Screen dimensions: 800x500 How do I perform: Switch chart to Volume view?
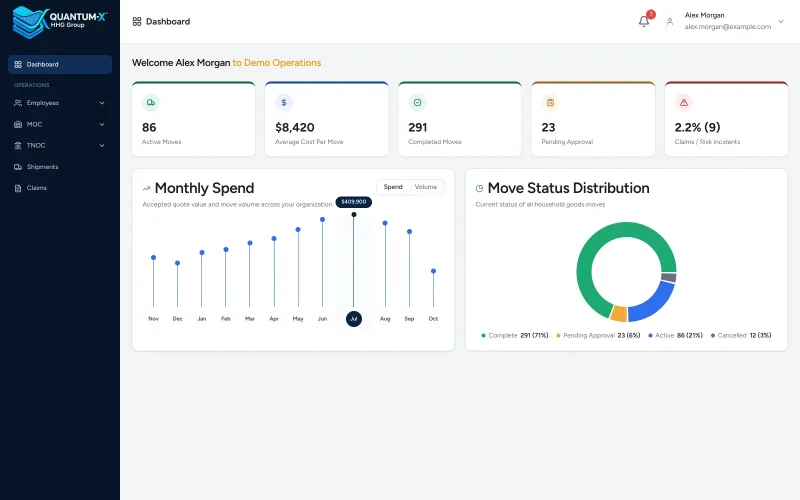pyautogui.click(x=426, y=187)
